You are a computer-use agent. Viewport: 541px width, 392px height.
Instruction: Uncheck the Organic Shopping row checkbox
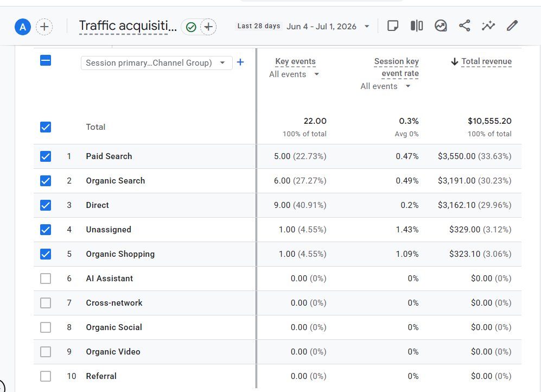46,254
